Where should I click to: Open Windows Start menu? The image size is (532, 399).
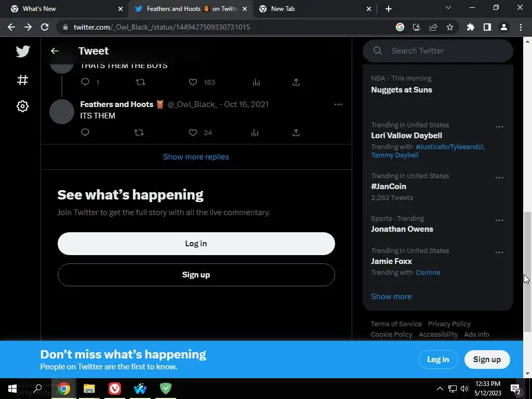12,389
